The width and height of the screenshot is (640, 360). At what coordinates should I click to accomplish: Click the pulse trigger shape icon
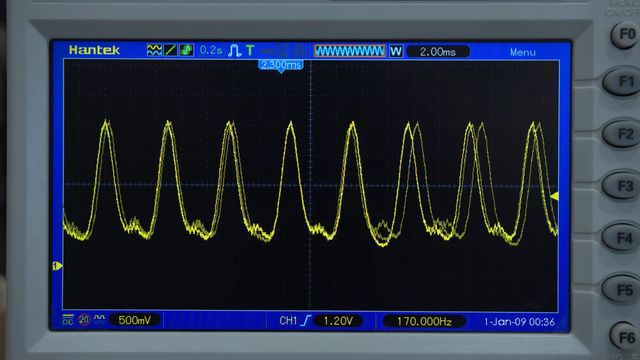click(234, 51)
